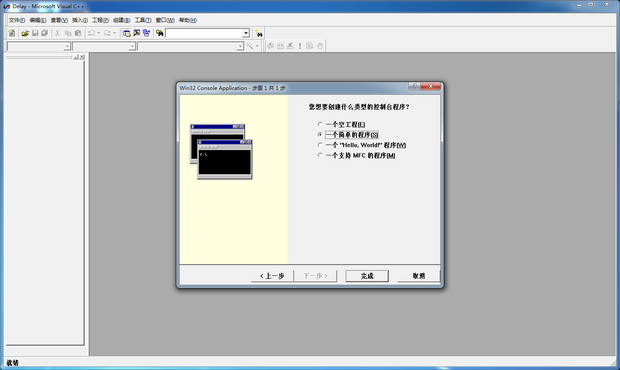Viewport: 620px width, 370px height.
Task: Click the Save diskette icon
Action: (x=35, y=33)
